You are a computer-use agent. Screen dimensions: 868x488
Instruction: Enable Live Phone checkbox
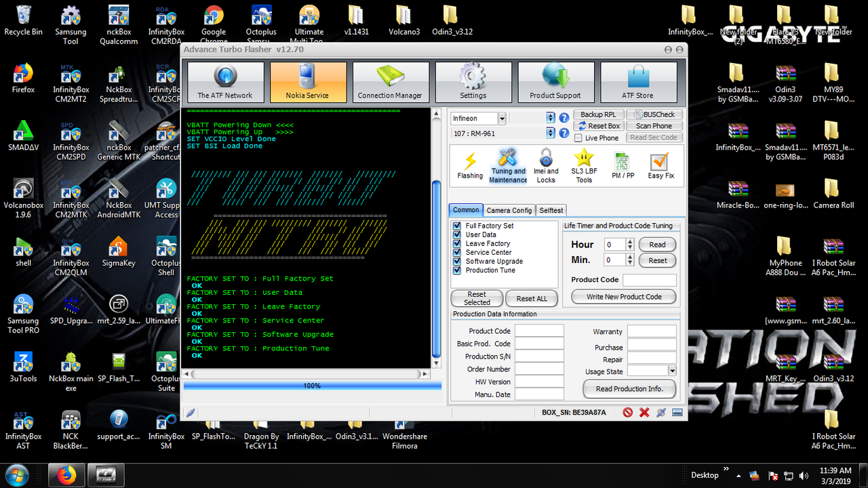point(578,138)
